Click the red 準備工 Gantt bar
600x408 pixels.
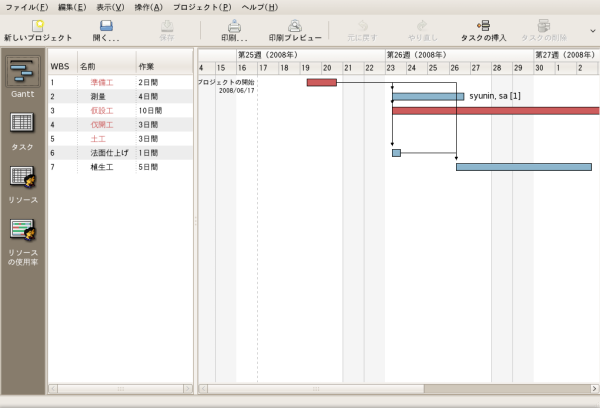(321, 82)
